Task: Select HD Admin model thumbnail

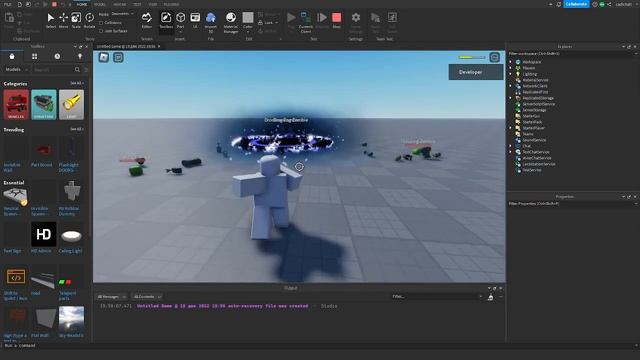Action: click(44, 234)
